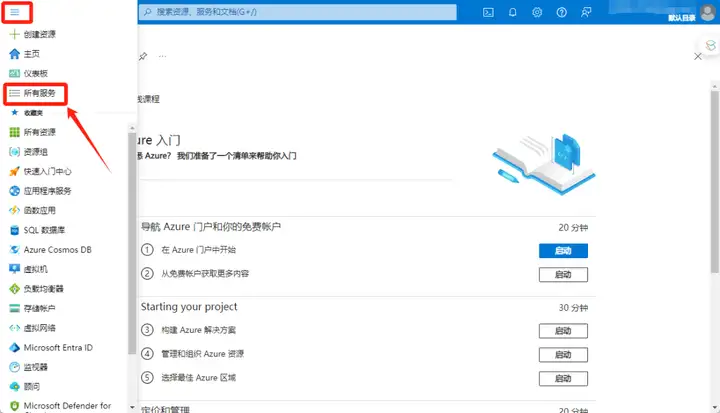720x413 pixels.
Task: Select the 所有资源 menu item
Action: pyautogui.click(x=39, y=132)
